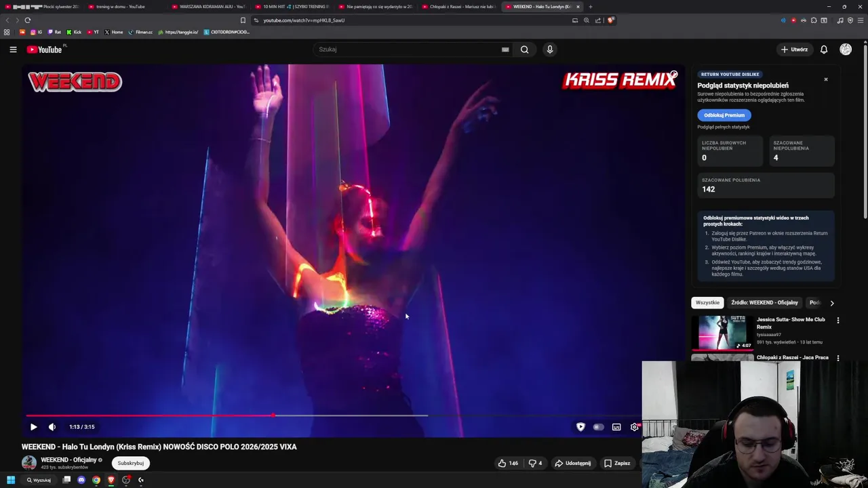Image resolution: width=868 pixels, height=488 pixels.
Task: Reload the page
Action: (x=28, y=20)
